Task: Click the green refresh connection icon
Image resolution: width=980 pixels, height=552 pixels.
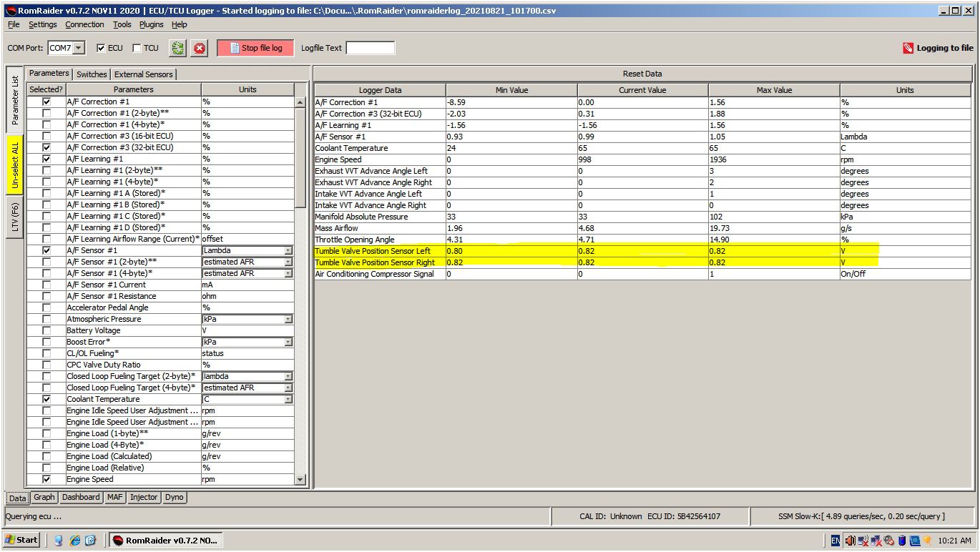Action: point(177,49)
